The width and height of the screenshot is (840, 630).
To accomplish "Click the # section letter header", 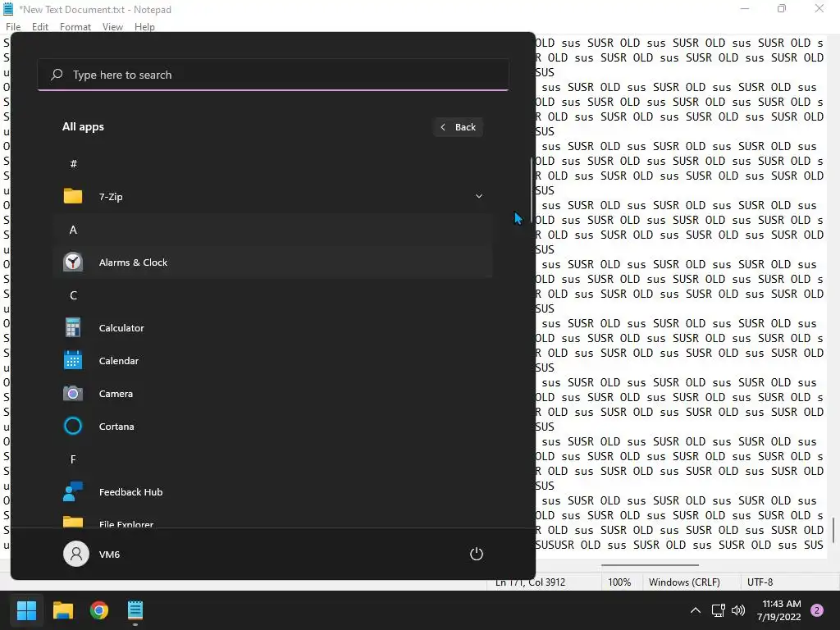I will [73, 163].
